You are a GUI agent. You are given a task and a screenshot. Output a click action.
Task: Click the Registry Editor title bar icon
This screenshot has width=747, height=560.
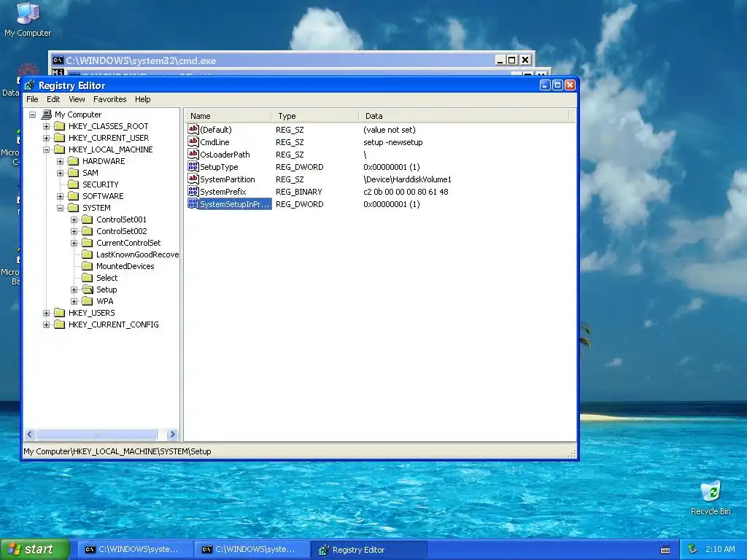tap(29, 85)
